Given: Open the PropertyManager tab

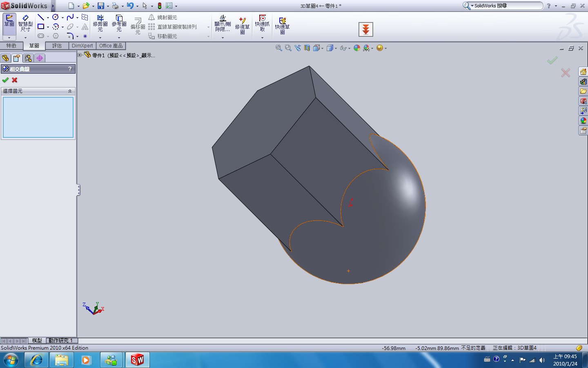Looking at the screenshot, I should coord(17,58).
